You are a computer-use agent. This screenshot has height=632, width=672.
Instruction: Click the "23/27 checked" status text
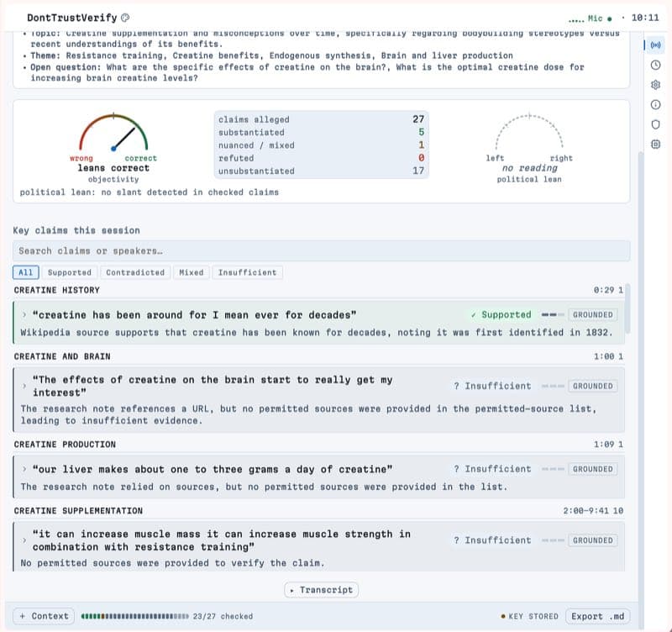click(223, 616)
